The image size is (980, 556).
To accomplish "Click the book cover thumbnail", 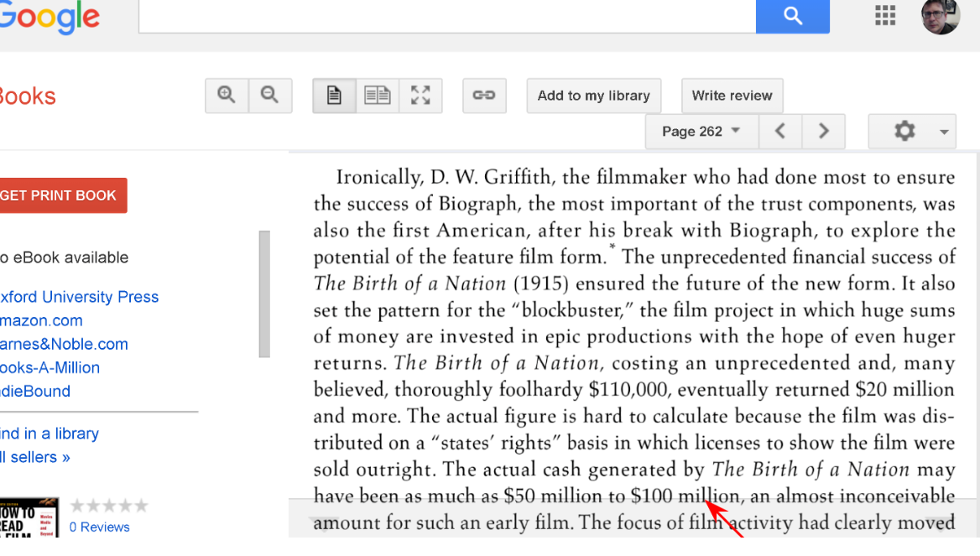I will [x=29, y=517].
